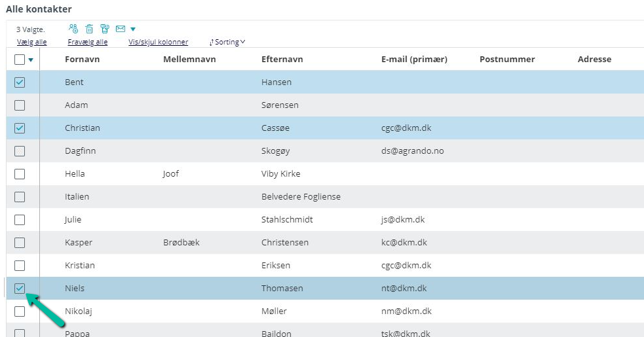Click the first name Nikolaj
The image size is (644, 337).
click(x=78, y=311)
